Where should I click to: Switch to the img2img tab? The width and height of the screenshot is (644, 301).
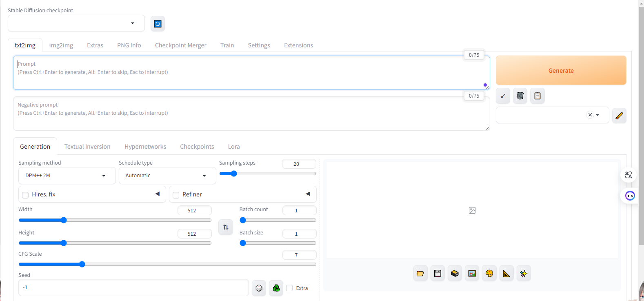click(x=61, y=45)
